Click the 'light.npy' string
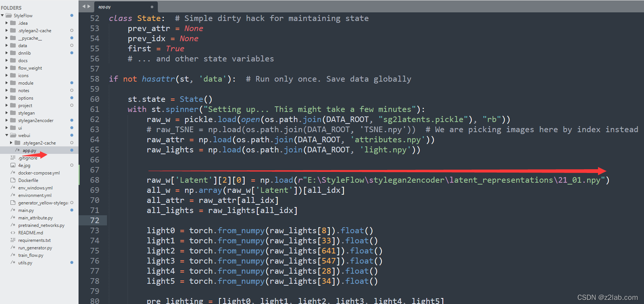 pyautogui.click(x=385, y=150)
